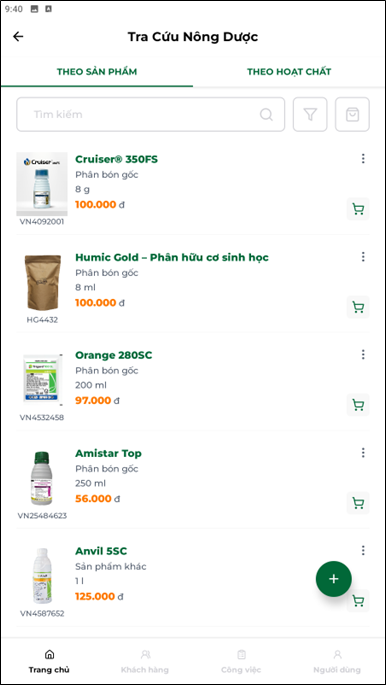386x685 pixels.
Task: Open Khách hàng in bottom navigation
Action: [145, 661]
